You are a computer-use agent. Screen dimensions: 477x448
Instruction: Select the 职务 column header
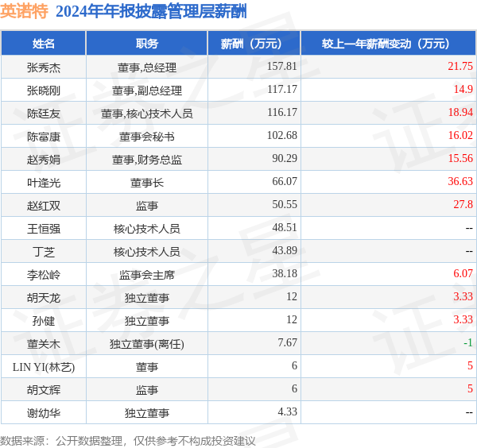pos(147,44)
